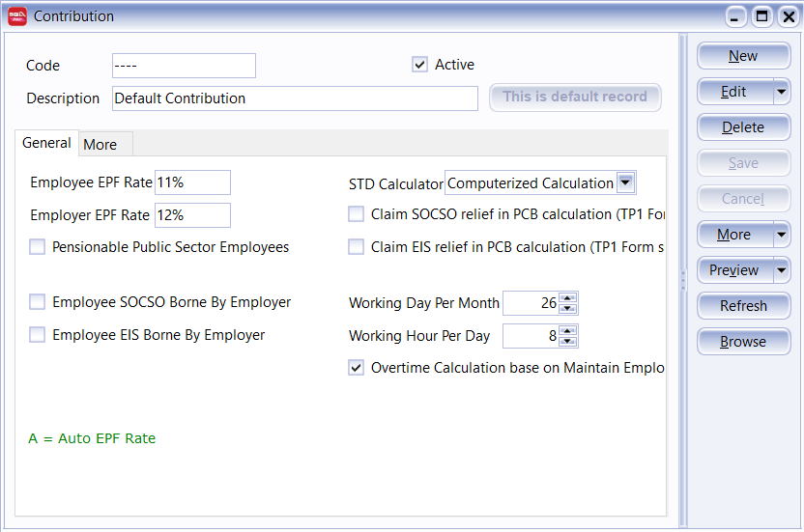This screenshot has width=804, height=532.
Task: Toggle the Active checkbox
Action: tap(419, 65)
